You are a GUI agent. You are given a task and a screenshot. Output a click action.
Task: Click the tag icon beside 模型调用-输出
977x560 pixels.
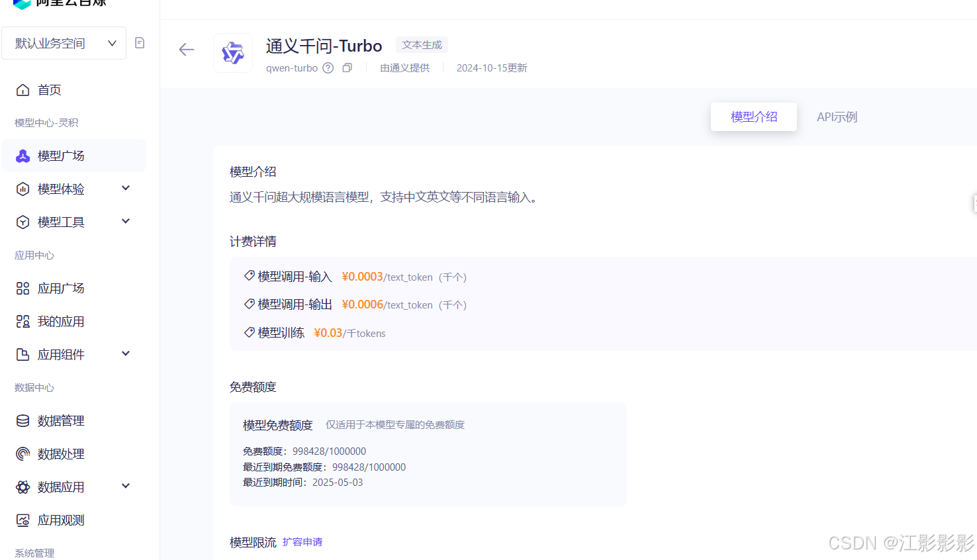tap(250, 304)
